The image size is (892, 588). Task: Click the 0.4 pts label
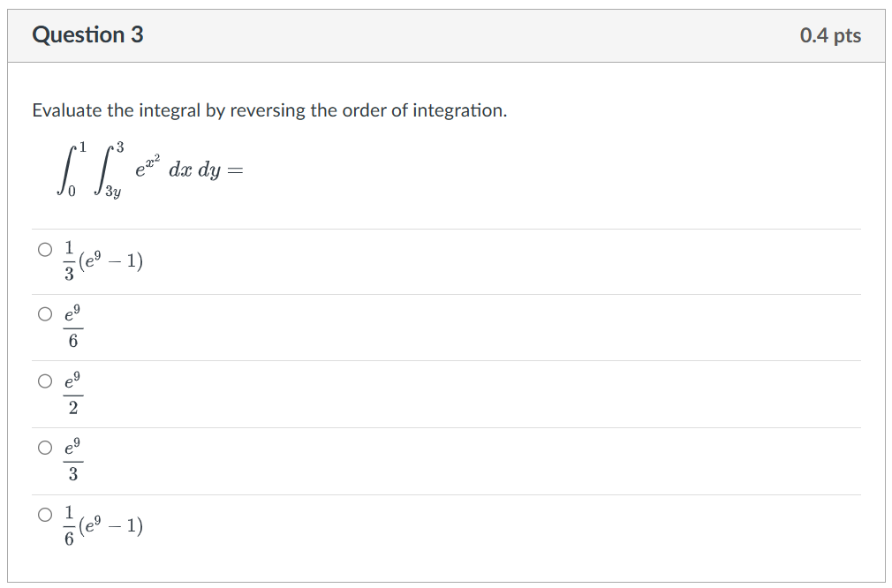pos(831,34)
